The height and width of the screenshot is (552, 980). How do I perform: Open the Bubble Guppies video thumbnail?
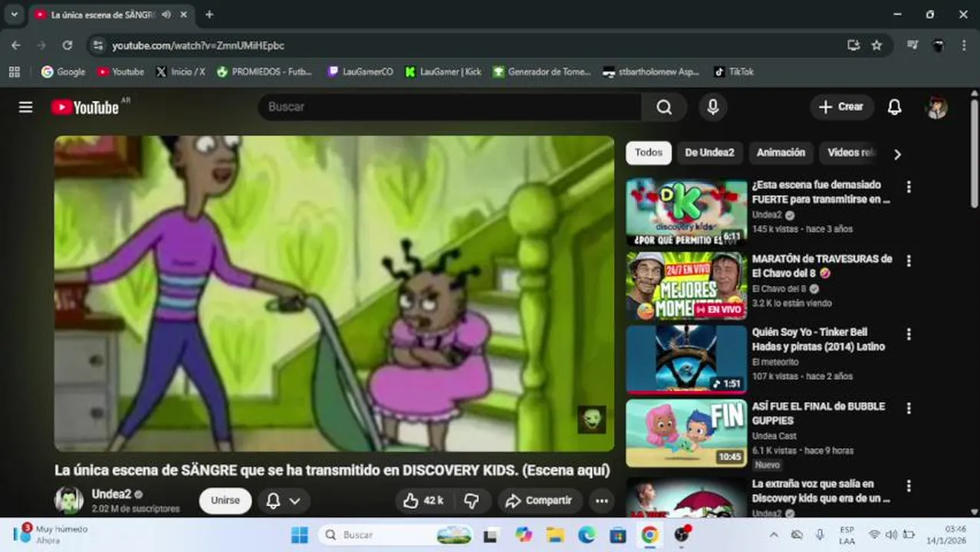[686, 433]
